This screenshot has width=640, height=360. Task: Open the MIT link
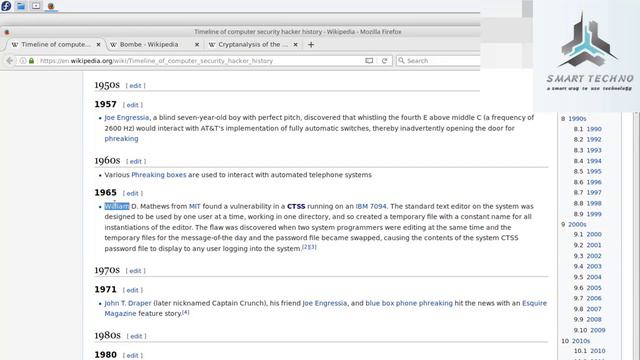[x=195, y=207]
